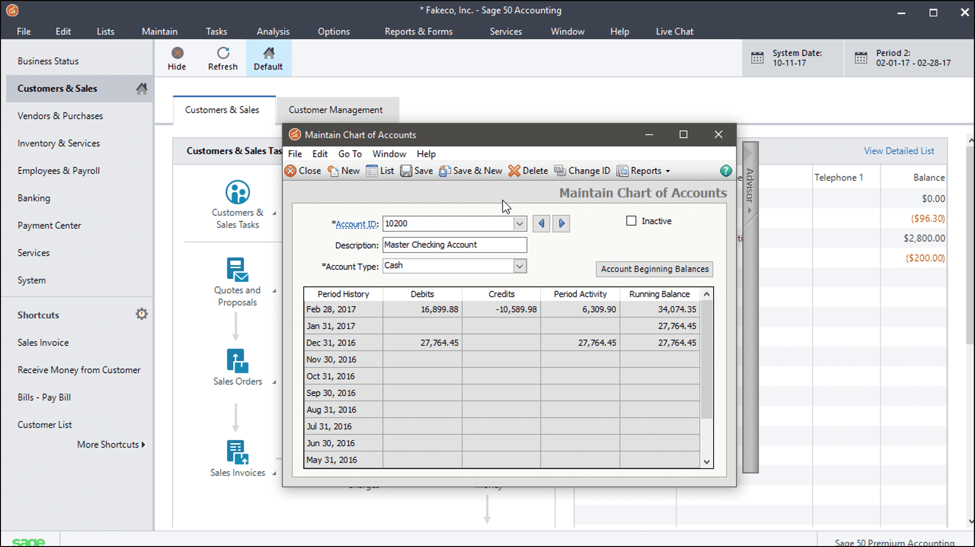The width and height of the screenshot is (975, 547).
Task: Open Bills - Pay Bill shortcut
Action: (x=44, y=397)
